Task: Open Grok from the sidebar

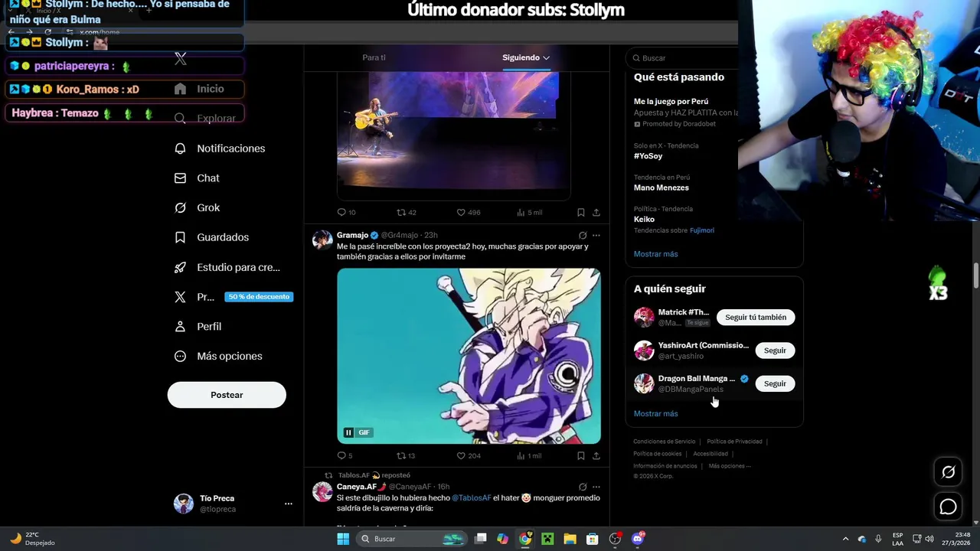Action: pos(197,207)
